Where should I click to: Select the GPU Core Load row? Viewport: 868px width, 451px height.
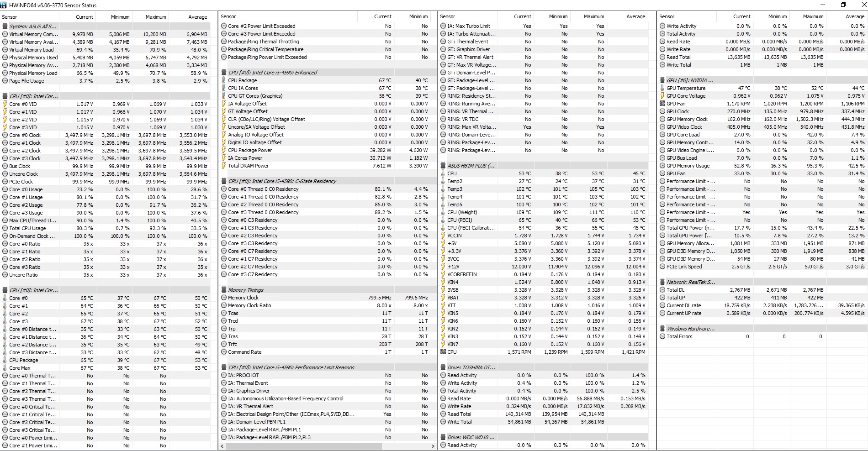pos(763,135)
